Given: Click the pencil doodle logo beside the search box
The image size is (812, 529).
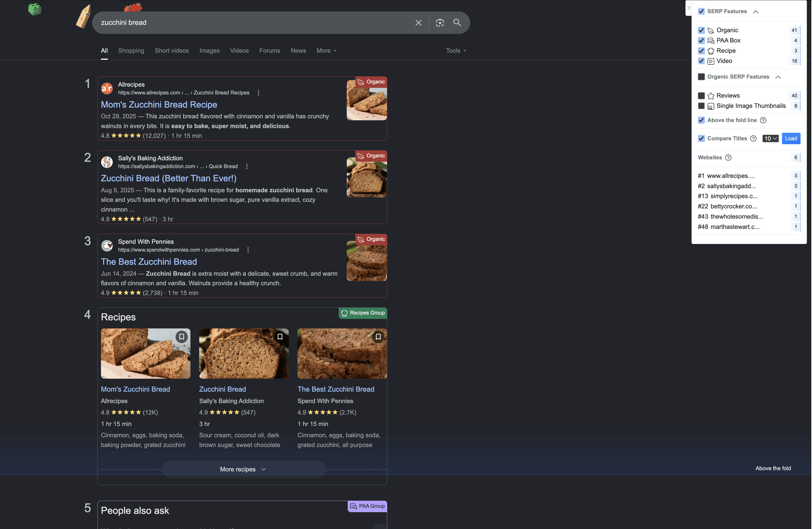Looking at the screenshot, I should [84, 16].
